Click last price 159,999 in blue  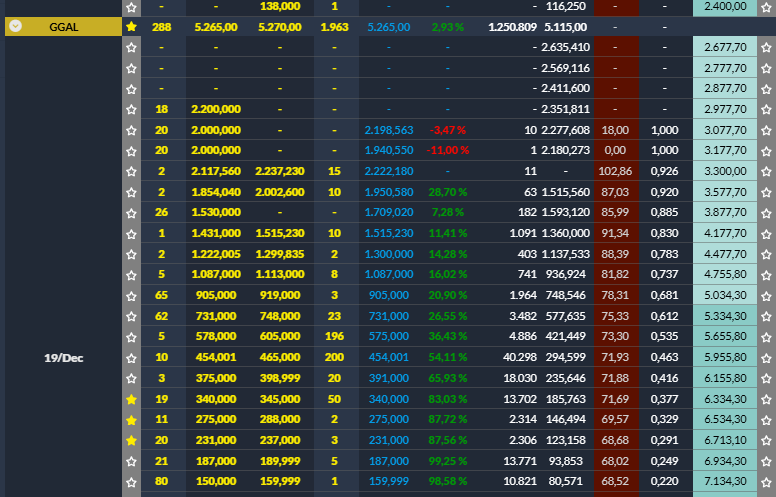coord(388,482)
